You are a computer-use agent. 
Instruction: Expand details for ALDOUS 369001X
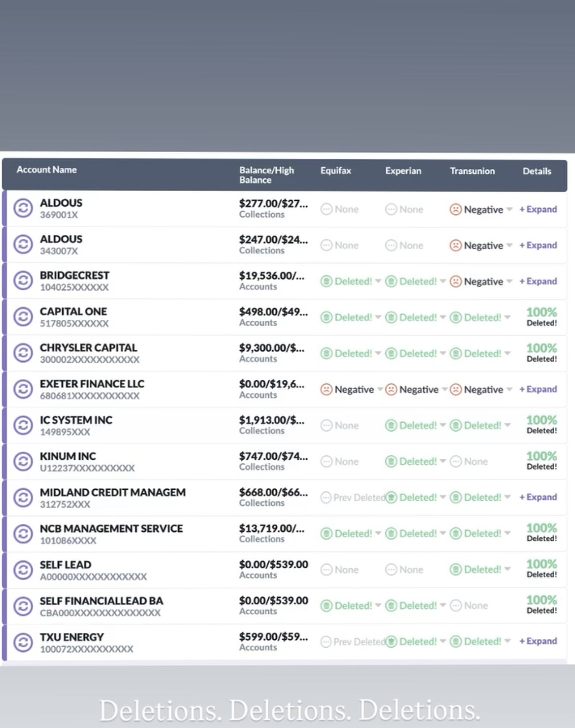pos(538,209)
